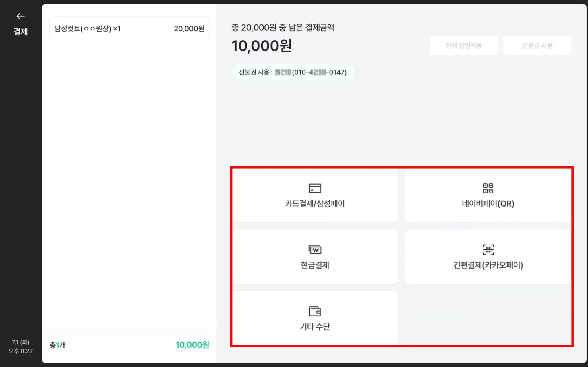Click the green 10,000원 total at bottom
Viewport: 588px width, 367px height.
tap(192, 345)
